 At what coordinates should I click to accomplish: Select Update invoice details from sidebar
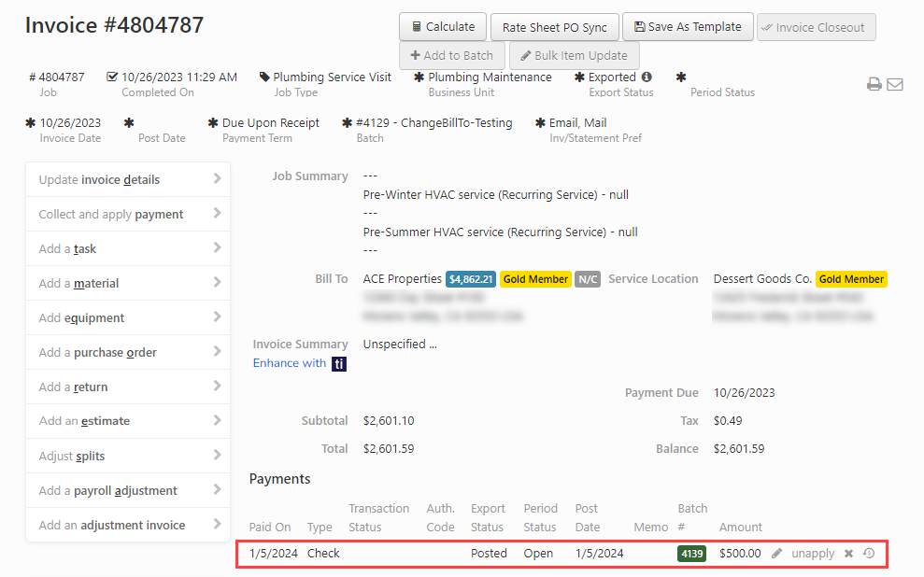point(128,179)
